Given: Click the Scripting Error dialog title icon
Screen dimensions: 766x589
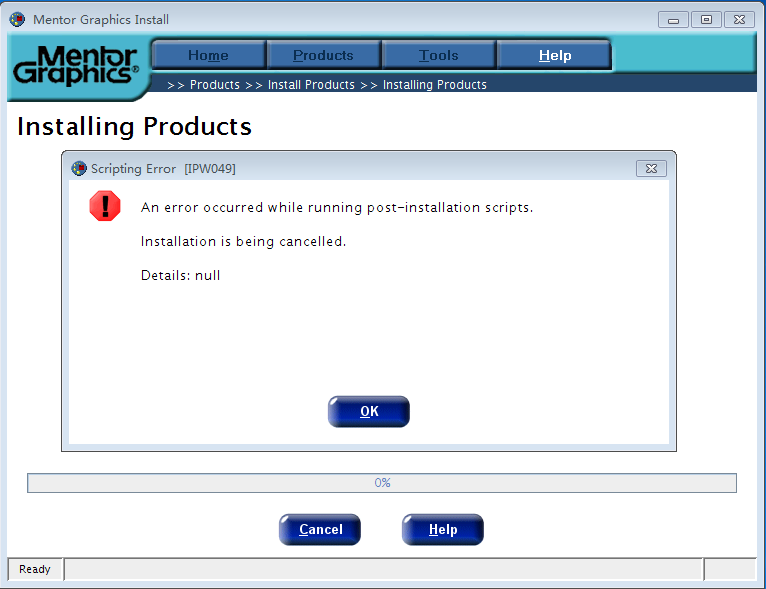Looking at the screenshot, I should click(79, 168).
